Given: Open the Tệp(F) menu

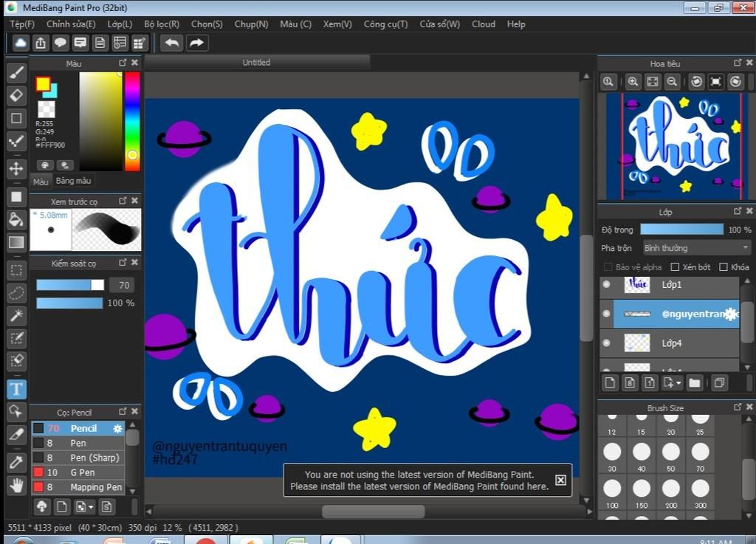Looking at the screenshot, I should (22, 24).
